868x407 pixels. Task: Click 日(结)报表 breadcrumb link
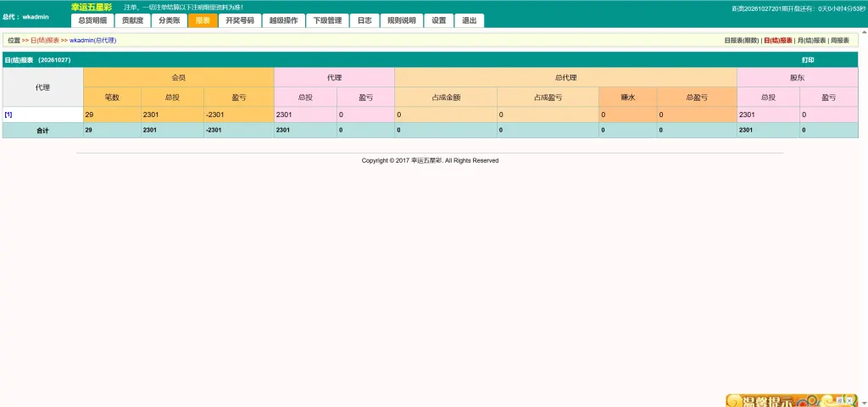[45, 41]
